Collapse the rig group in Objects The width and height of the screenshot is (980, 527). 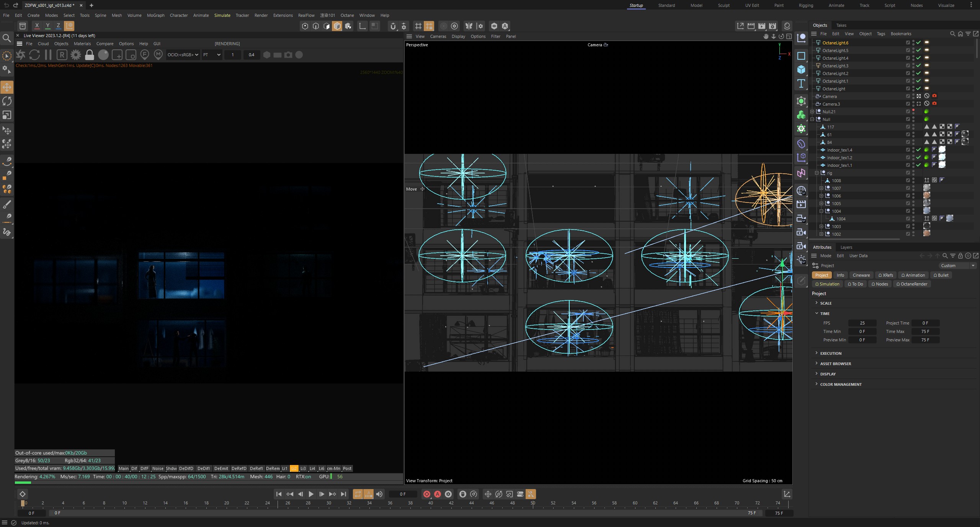817,173
